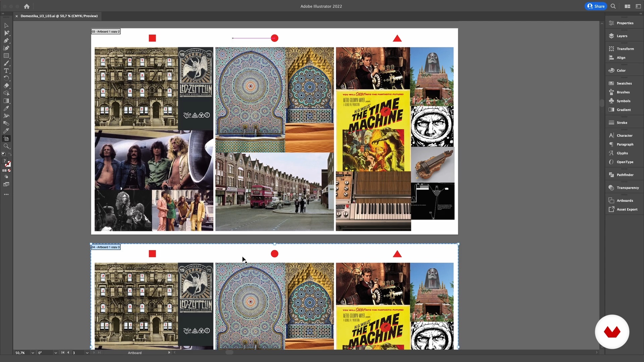Viewport: 644px width, 362px height.
Task: Open Edit Toolbar three dots
Action: click(x=6, y=194)
